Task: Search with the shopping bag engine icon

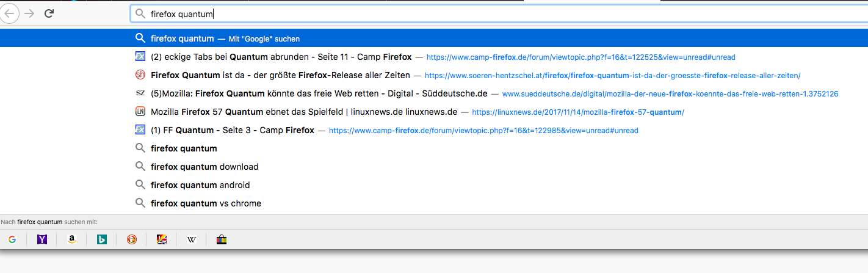Action: click(222, 239)
